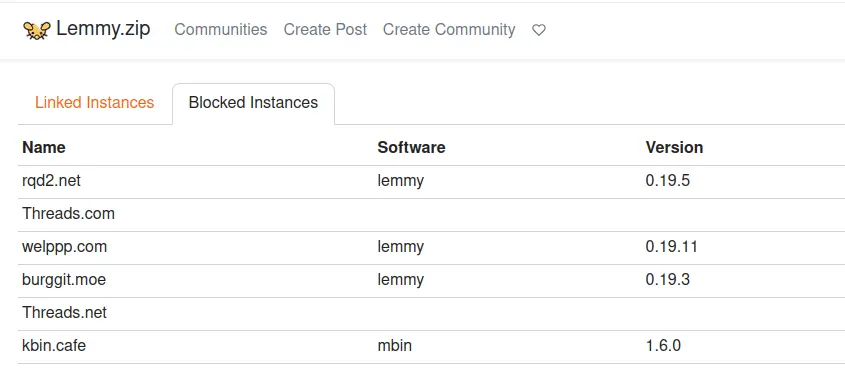Click the Lemmy.zip mouse logo icon
845x384 pixels.
pos(37,30)
